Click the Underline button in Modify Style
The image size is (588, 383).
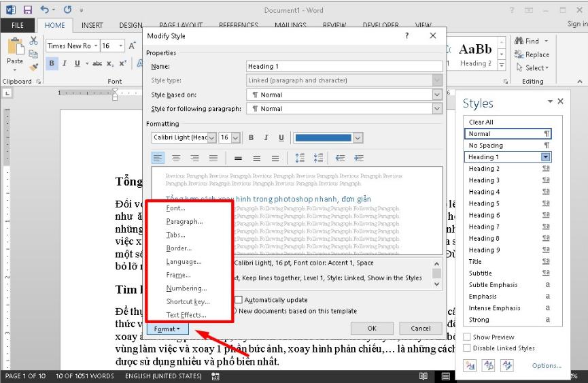click(281, 137)
